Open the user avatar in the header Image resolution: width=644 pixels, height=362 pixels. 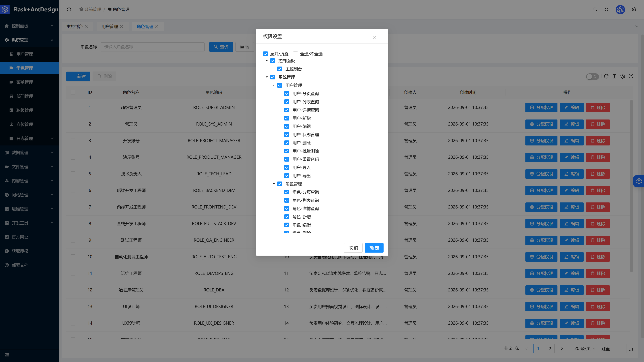(x=620, y=10)
